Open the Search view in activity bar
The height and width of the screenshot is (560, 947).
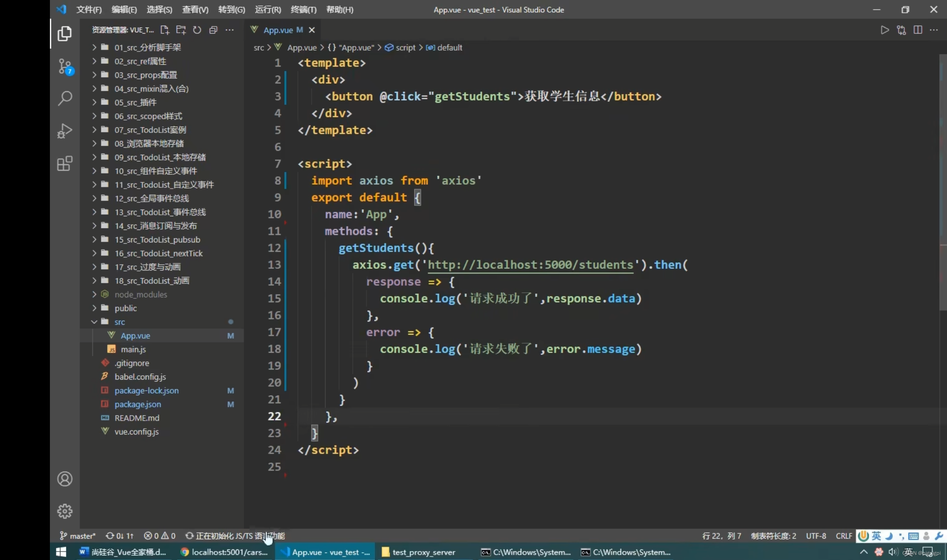tap(65, 98)
